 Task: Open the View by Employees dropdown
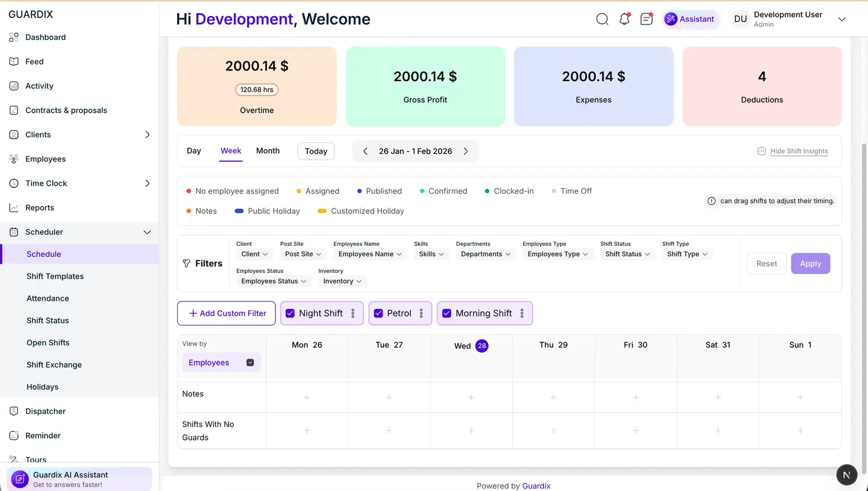(x=221, y=363)
